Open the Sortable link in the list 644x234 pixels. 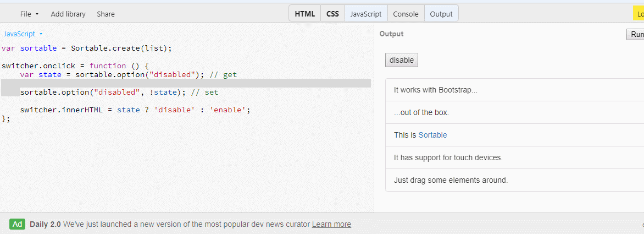[432, 135]
